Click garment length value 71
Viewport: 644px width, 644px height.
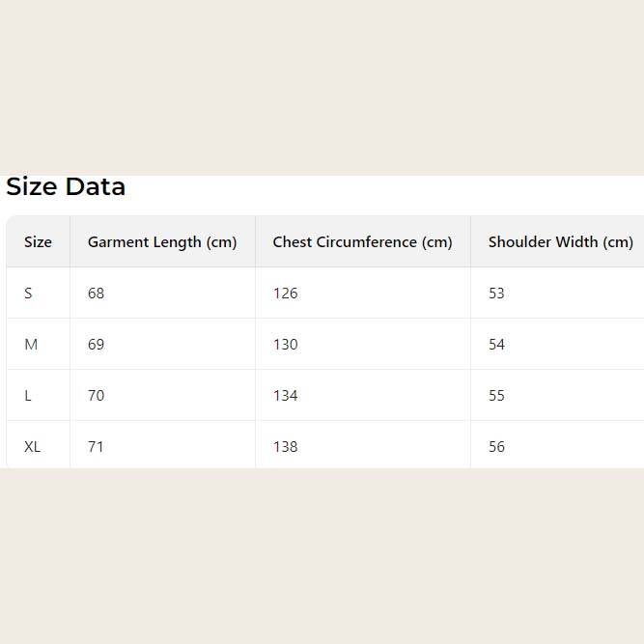pos(96,447)
